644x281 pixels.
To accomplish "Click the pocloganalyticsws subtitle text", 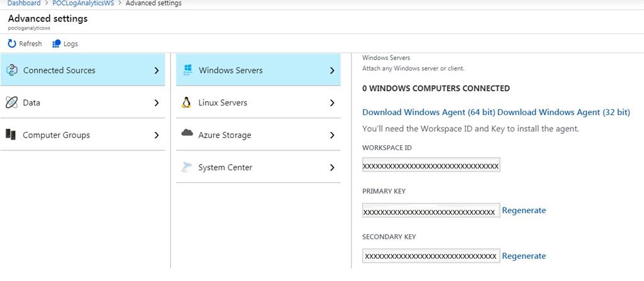I will [29, 28].
